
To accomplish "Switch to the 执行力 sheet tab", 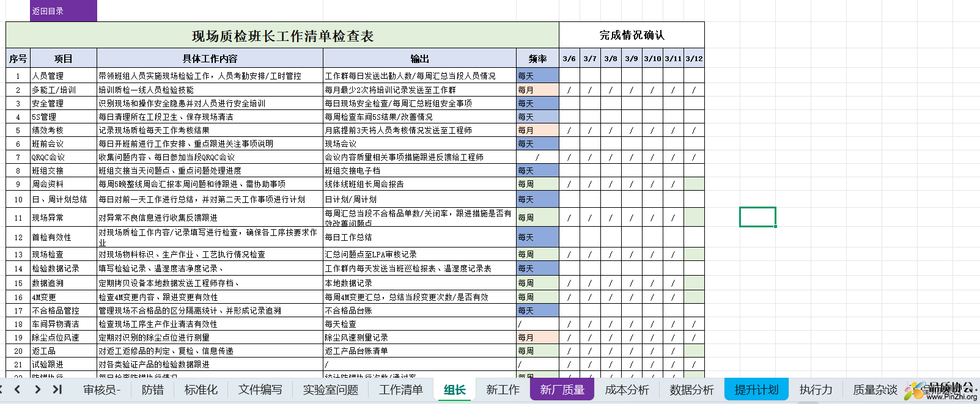I will point(816,389).
